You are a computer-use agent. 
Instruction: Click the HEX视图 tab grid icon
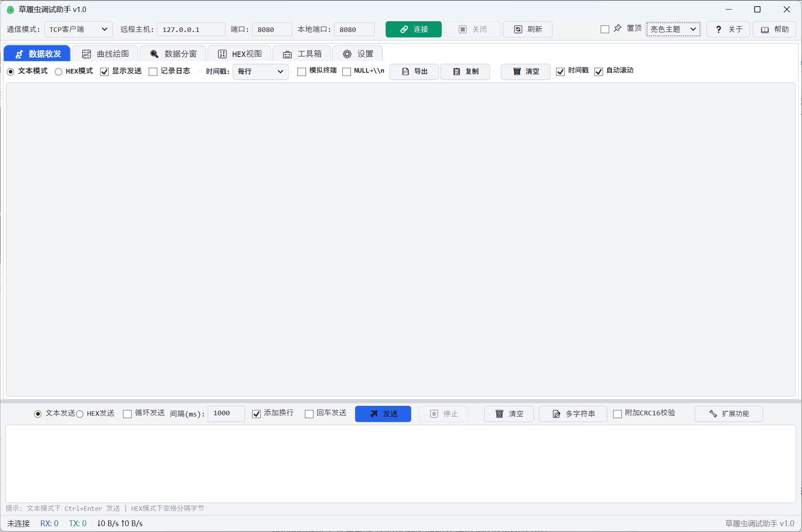coord(222,54)
